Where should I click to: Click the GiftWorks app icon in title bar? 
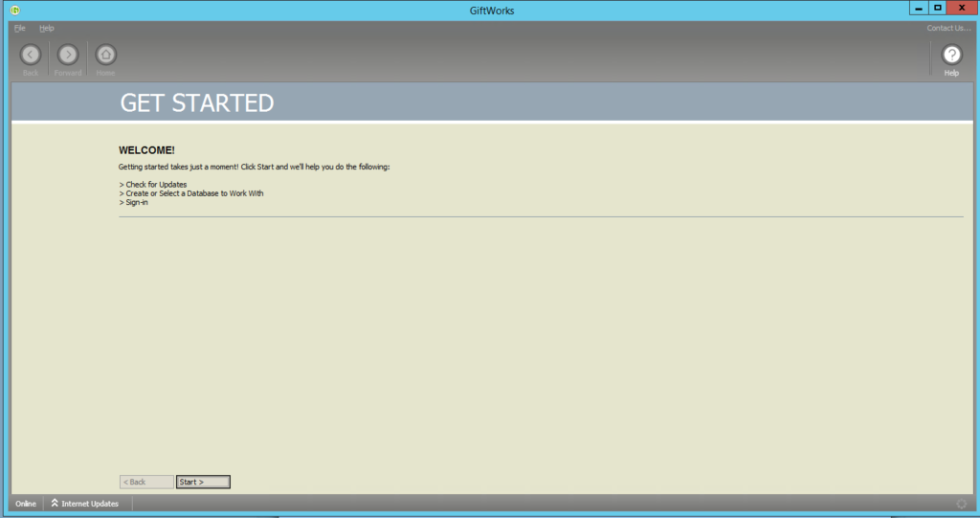[x=15, y=10]
